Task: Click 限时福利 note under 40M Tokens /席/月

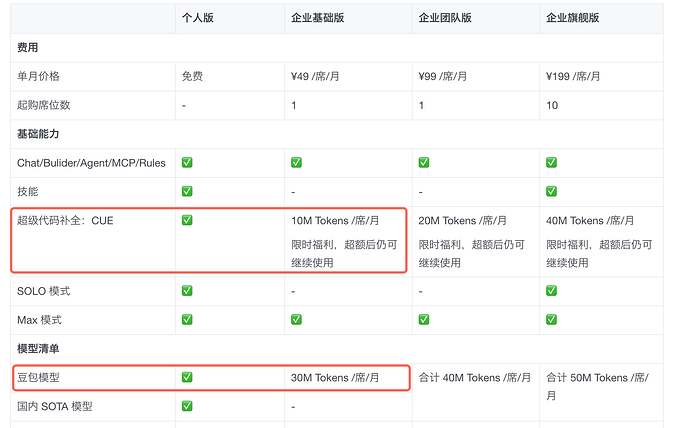Action: click(599, 253)
